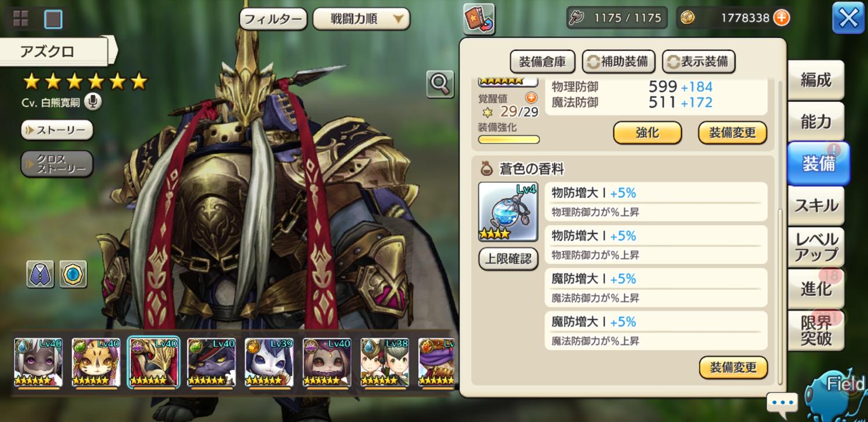Switch to single character view
The image size is (868, 422).
tap(53, 19)
